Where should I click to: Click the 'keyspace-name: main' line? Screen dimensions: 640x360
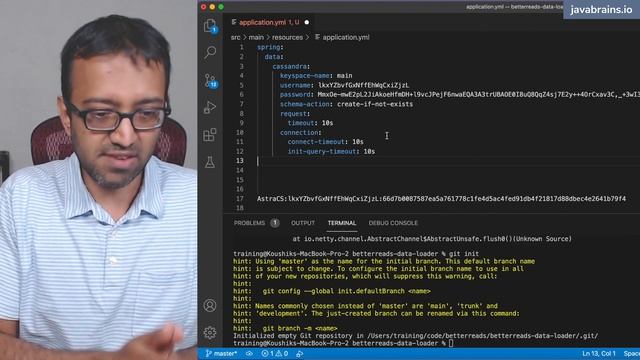pos(316,76)
